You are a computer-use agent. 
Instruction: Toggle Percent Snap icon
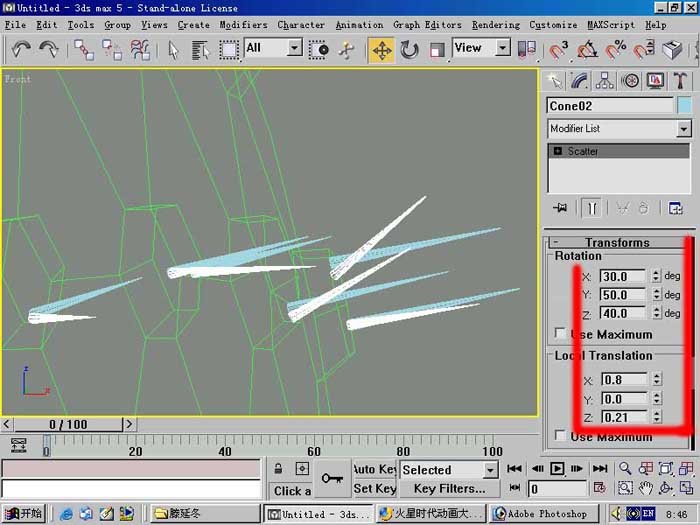(x=616, y=50)
